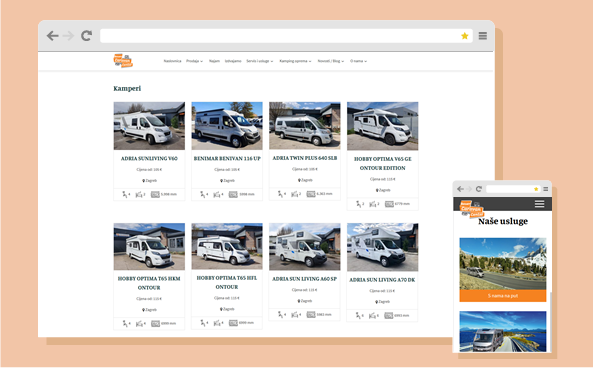
Task: Expand the Novosti / Blog dropdown
Action: 331,61
